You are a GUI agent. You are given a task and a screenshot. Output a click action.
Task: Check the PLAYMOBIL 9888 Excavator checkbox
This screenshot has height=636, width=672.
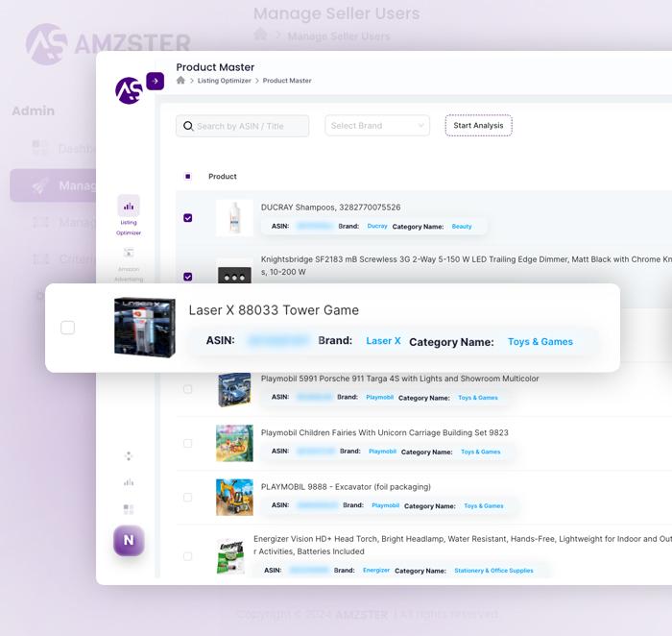coord(188,497)
